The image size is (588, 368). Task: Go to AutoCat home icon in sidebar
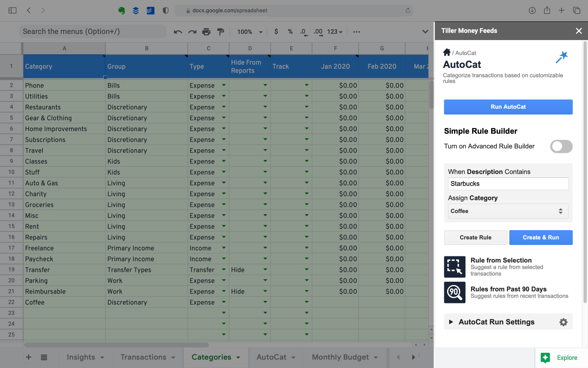(x=447, y=52)
